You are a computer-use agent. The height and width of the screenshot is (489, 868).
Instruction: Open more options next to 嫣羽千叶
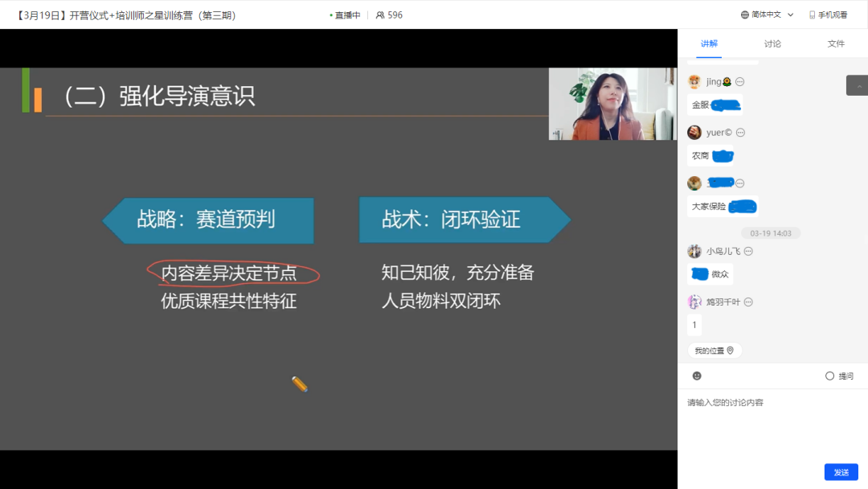click(x=748, y=302)
